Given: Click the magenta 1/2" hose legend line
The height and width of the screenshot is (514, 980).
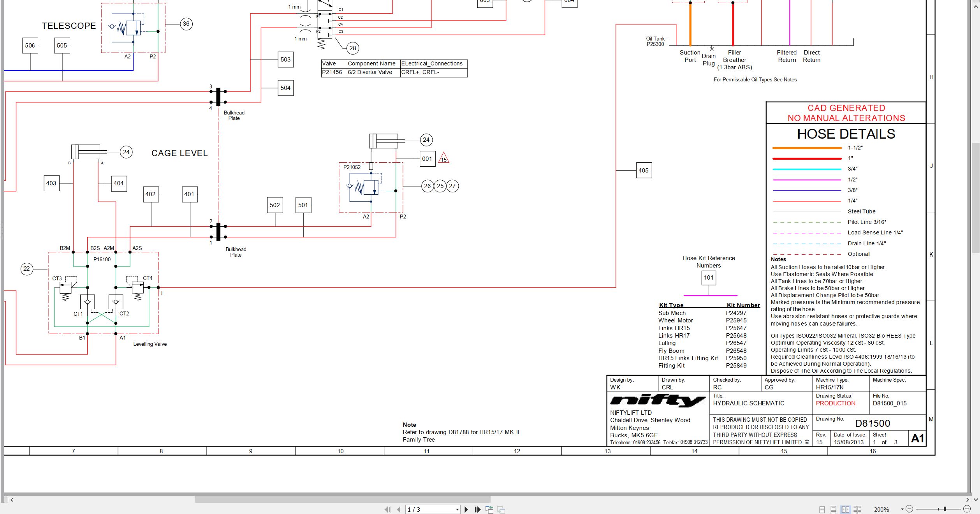Looking at the screenshot, I should [x=807, y=180].
